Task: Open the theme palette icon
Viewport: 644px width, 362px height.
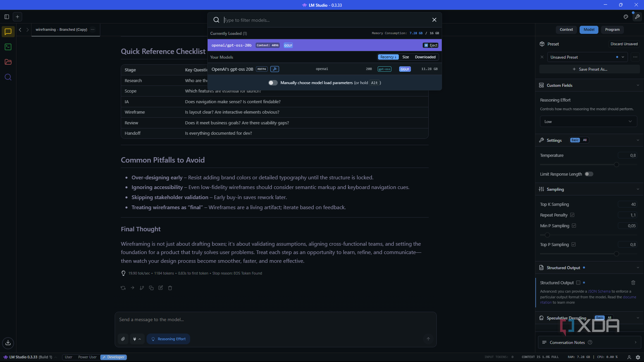Action: [626, 17]
